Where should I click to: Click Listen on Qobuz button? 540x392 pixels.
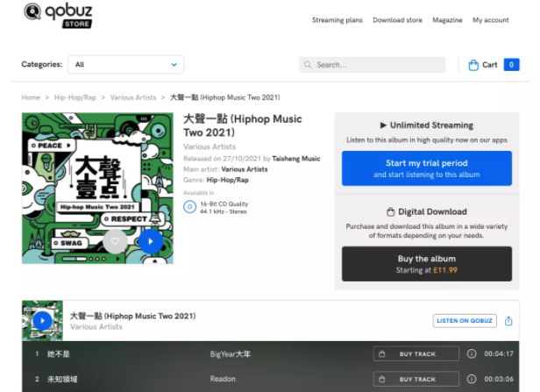(465, 321)
